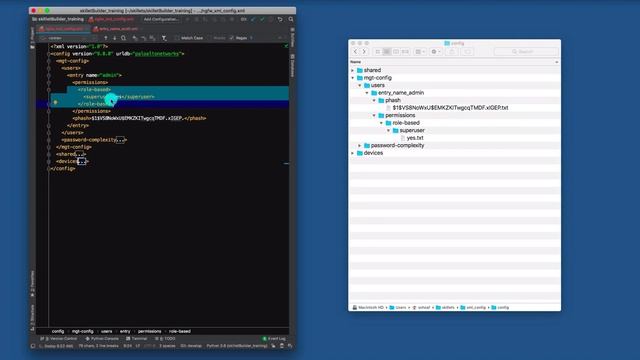Switch Finder to icon view
This screenshot has width=640, height=360.
pos(378,51)
